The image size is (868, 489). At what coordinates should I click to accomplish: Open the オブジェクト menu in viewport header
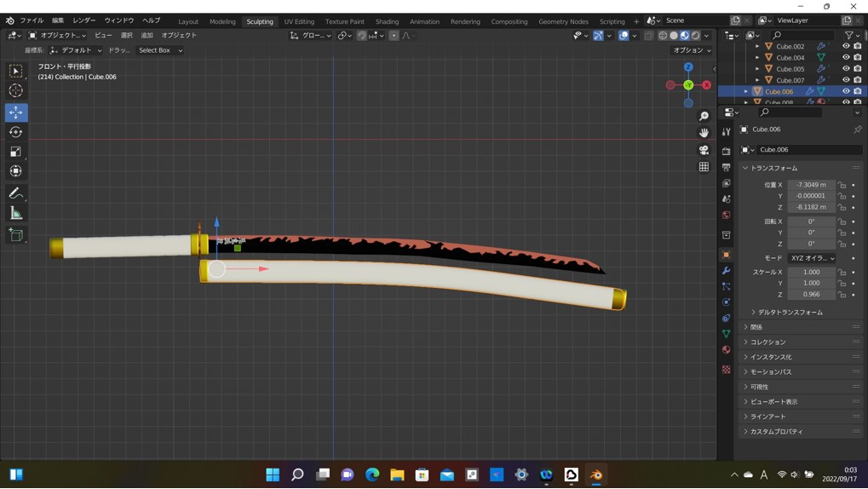pos(179,36)
